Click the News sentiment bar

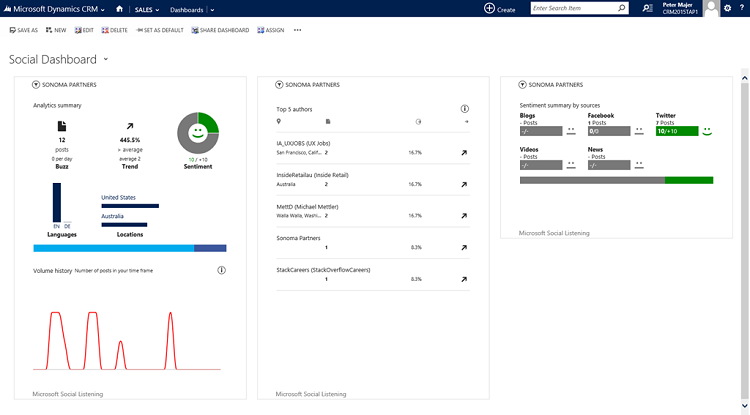609,165
